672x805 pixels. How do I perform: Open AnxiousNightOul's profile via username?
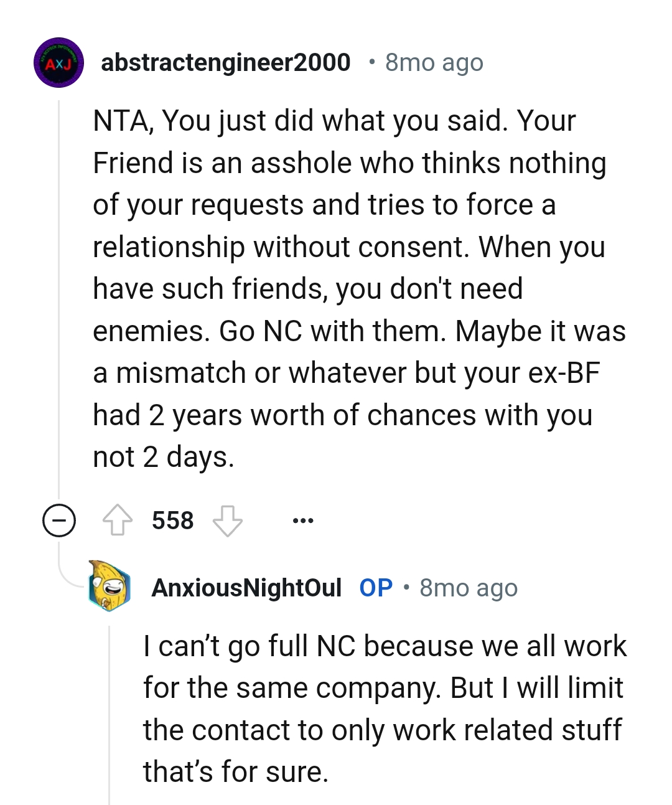coord(246,588)
